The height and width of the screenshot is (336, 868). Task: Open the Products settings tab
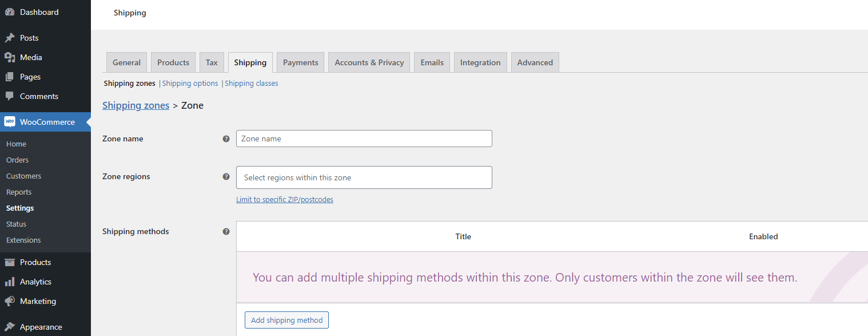tap(173, 62)
